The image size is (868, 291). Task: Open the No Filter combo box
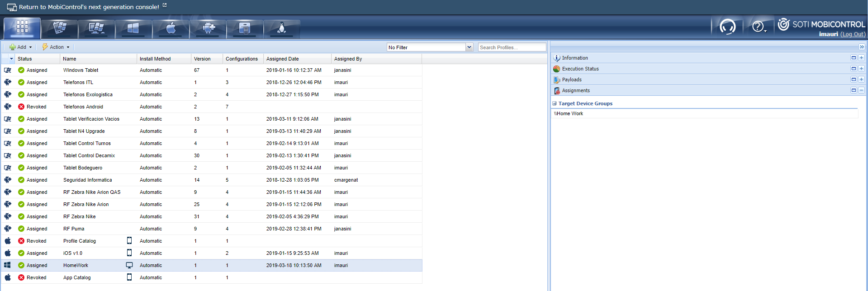[x=430, y=47]
